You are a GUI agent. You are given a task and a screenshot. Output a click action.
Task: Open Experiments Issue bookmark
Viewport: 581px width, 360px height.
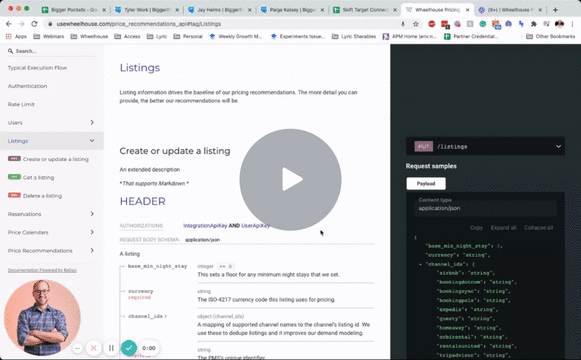(298, 36)
